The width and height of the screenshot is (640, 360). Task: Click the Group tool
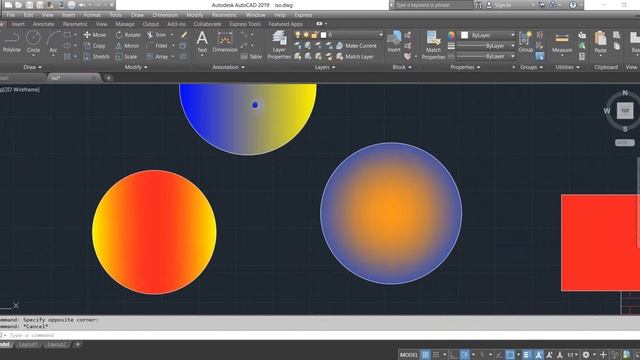point(526,42)
